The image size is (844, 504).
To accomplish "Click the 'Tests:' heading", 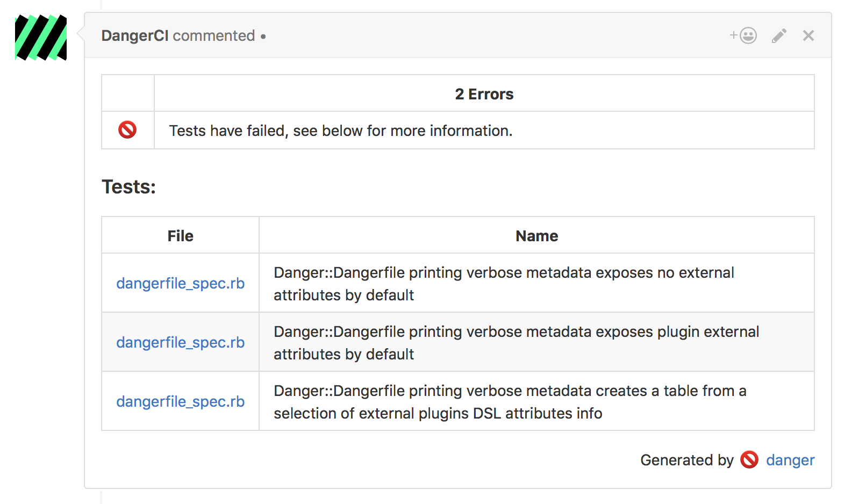I will click(128, 187).
